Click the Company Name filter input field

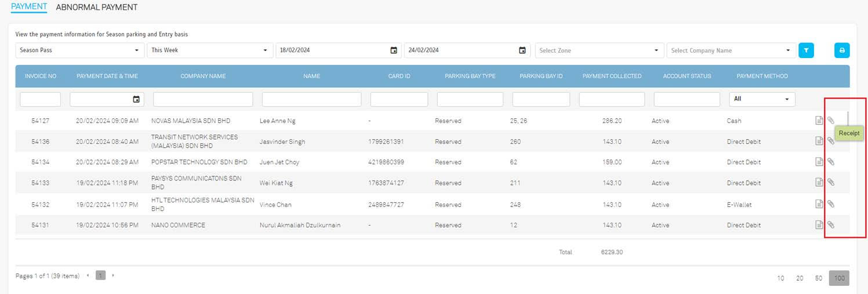click(x=203, y=99)
